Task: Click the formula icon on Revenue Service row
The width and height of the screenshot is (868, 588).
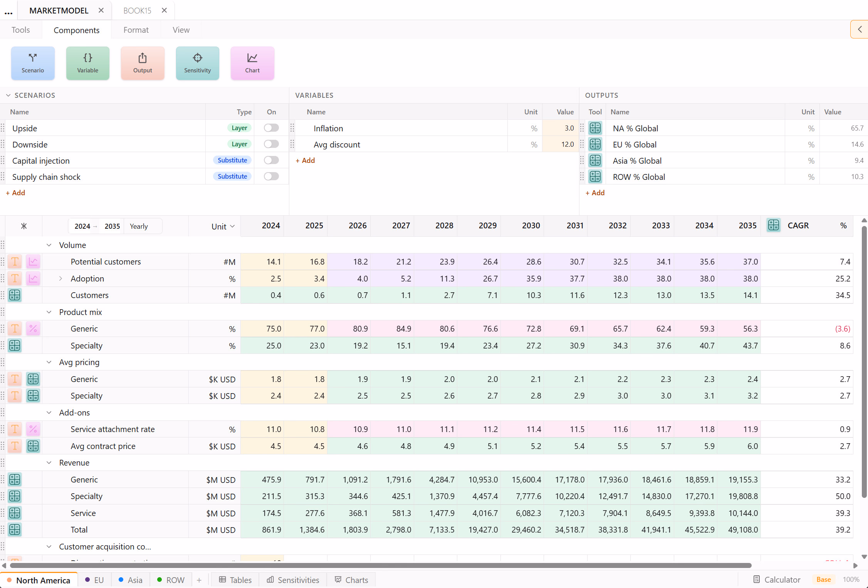Action: [x=15, y=513]
